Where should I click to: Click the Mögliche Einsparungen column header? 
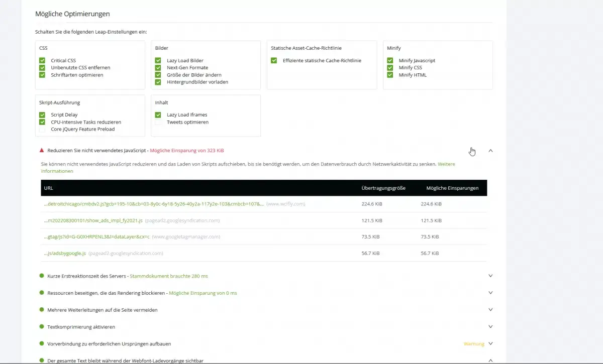tap(452, 188)
